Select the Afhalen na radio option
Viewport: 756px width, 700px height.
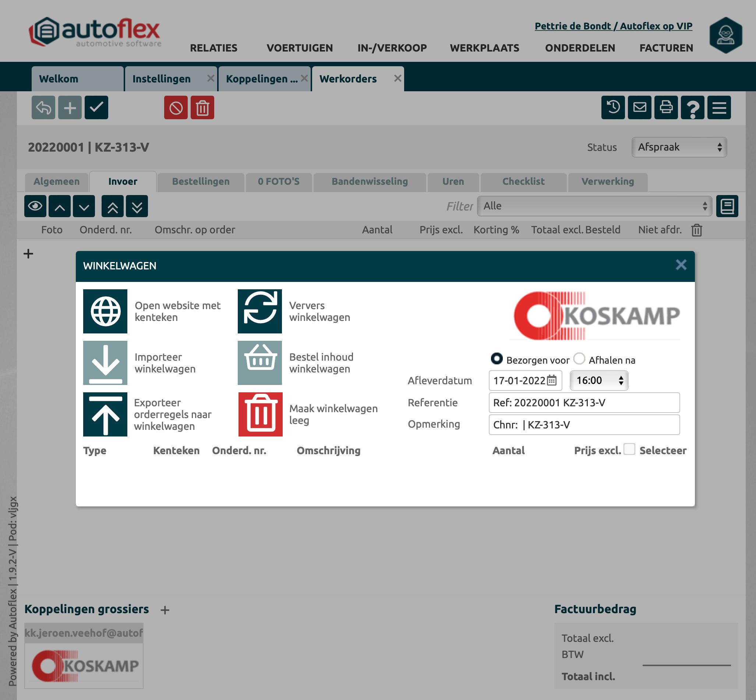coord(579,358)
